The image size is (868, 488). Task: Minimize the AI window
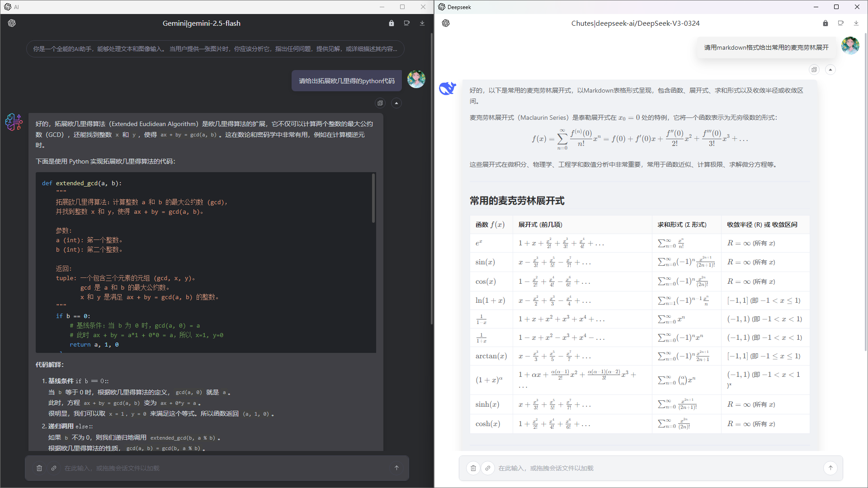click(x=382, y=7)
